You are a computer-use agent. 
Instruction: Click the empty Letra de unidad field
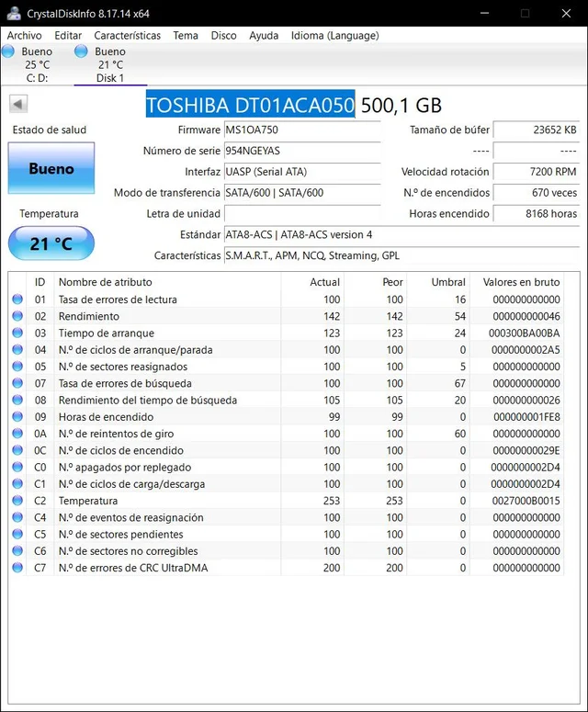(x=302, y=213)
